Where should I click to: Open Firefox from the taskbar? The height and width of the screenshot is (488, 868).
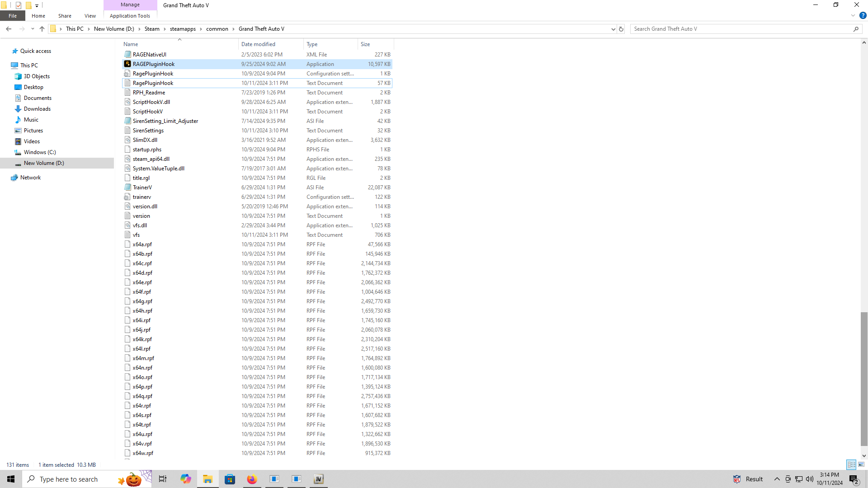pos(252,479)
